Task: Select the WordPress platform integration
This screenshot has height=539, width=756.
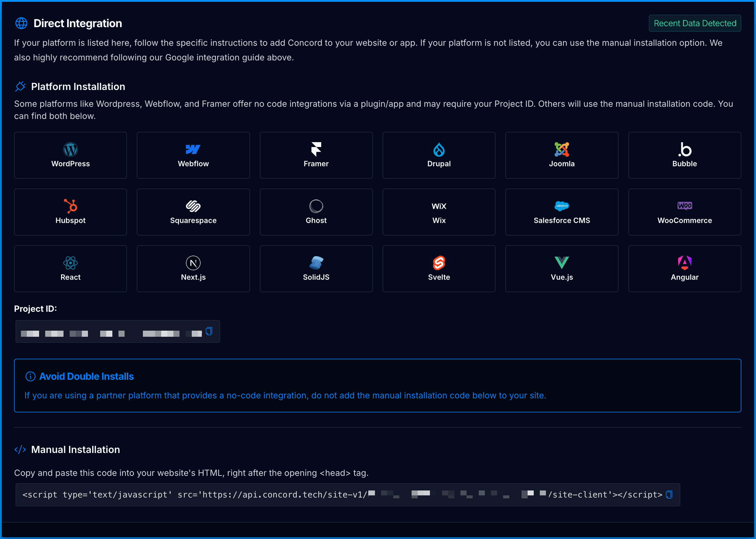Action: 71,155
